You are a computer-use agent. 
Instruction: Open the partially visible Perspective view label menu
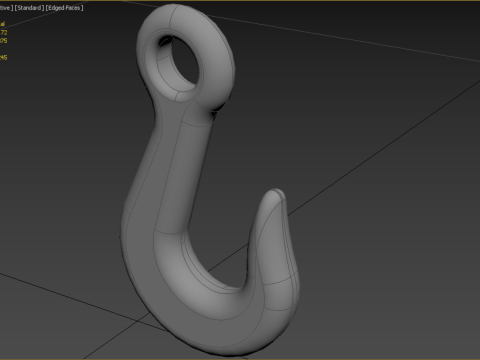(x=6, y=8)
